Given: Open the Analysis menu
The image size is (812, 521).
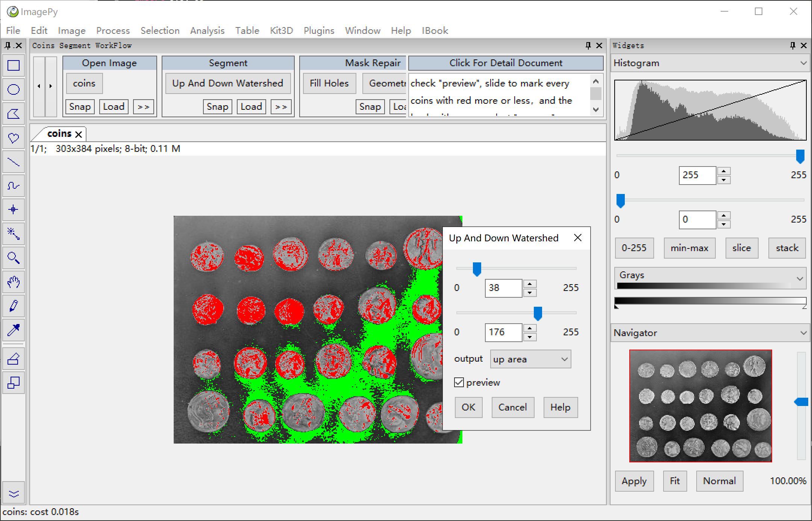Looking at the screenshot, I should pos(207,30).
